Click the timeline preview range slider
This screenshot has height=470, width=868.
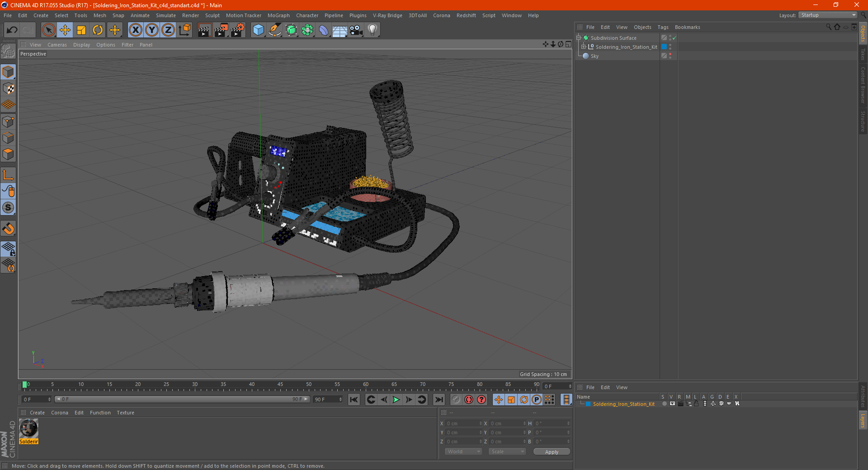tap(182, 399)
